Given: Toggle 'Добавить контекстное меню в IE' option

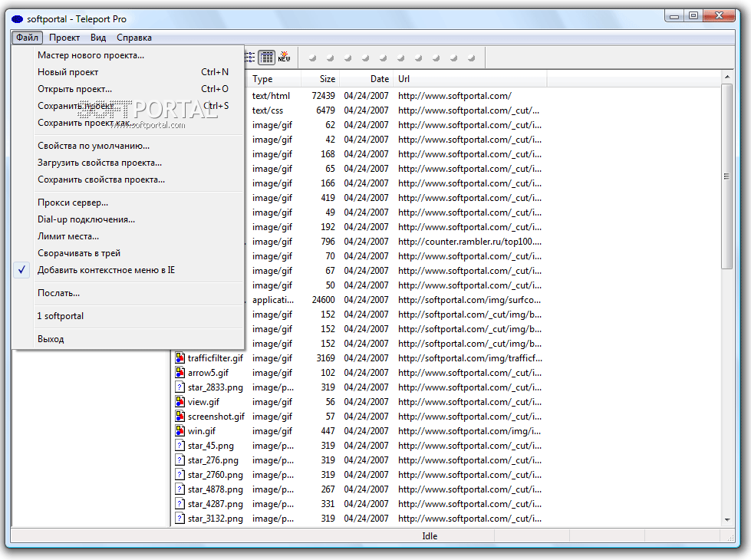Looking at the screenshot, I should (128, 270).
